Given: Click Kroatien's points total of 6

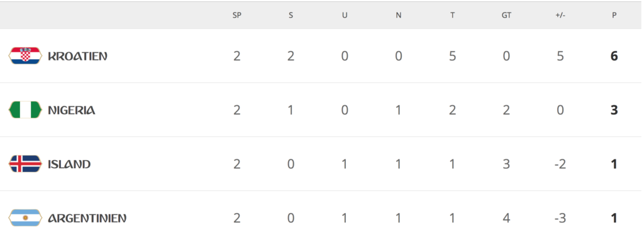Looking at the screenshot, I should [x=614, y=56].
